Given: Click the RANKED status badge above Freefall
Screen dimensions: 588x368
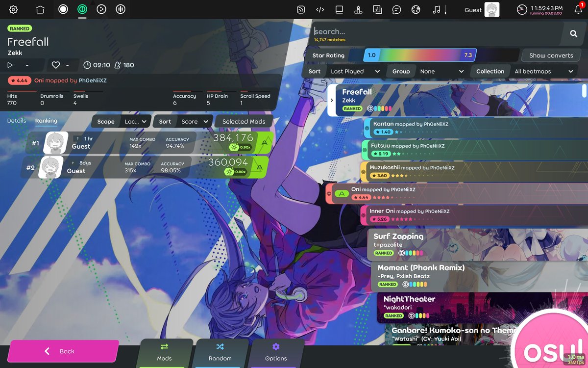Looking at the screenshot, I should point(19,28).
